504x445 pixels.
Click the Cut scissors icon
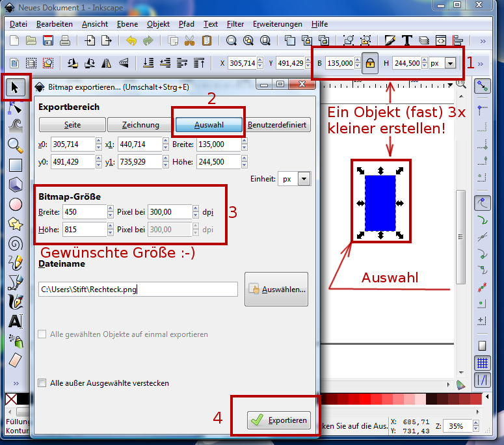pos(190,41)
